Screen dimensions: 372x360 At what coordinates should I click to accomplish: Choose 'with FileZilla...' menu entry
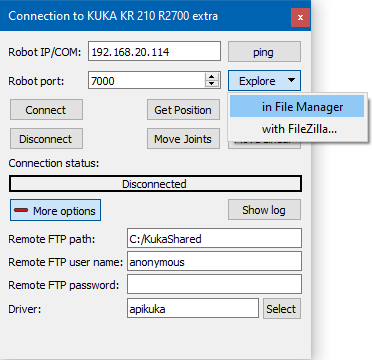(297, 129)
